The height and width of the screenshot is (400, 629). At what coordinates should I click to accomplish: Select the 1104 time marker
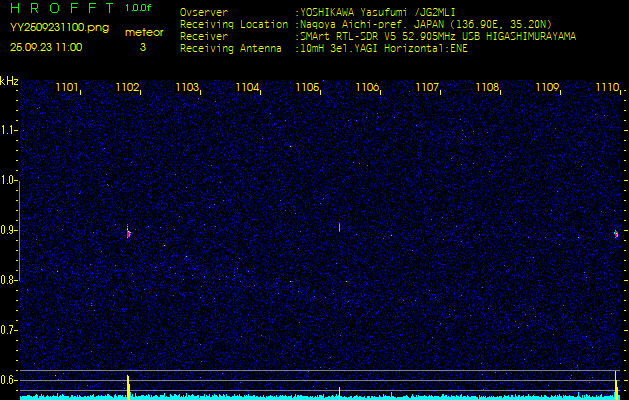(x=247, y=88)
